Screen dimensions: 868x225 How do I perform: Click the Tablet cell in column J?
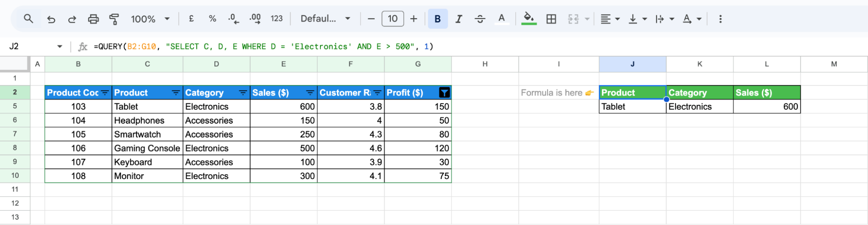click(x=633, y=107)
